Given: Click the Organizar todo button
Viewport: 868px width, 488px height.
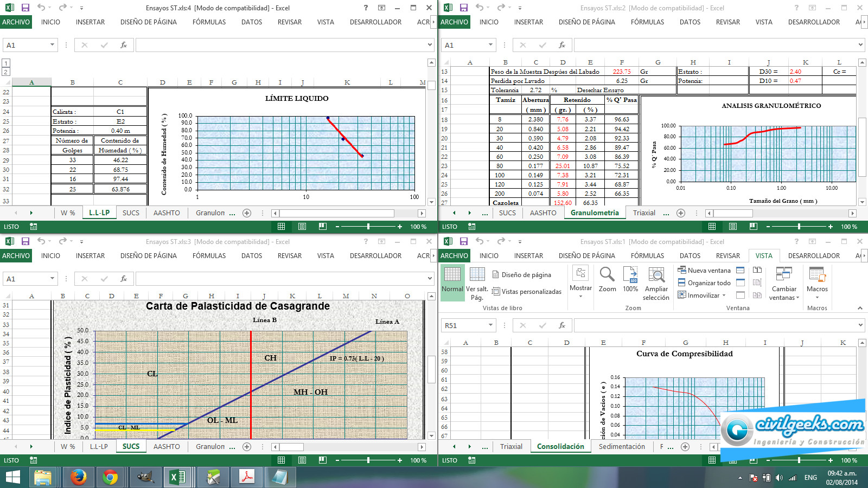Looking at the screenshot, I should (x=704, y=283).
